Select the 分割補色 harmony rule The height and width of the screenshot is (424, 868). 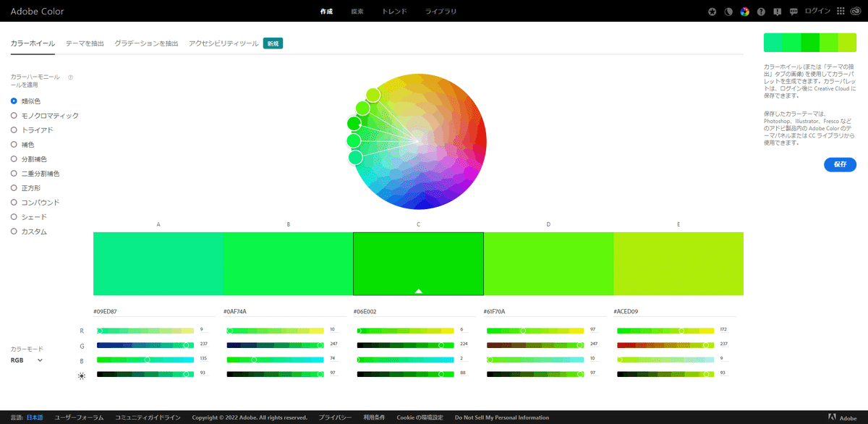click(x=30, y=159)
